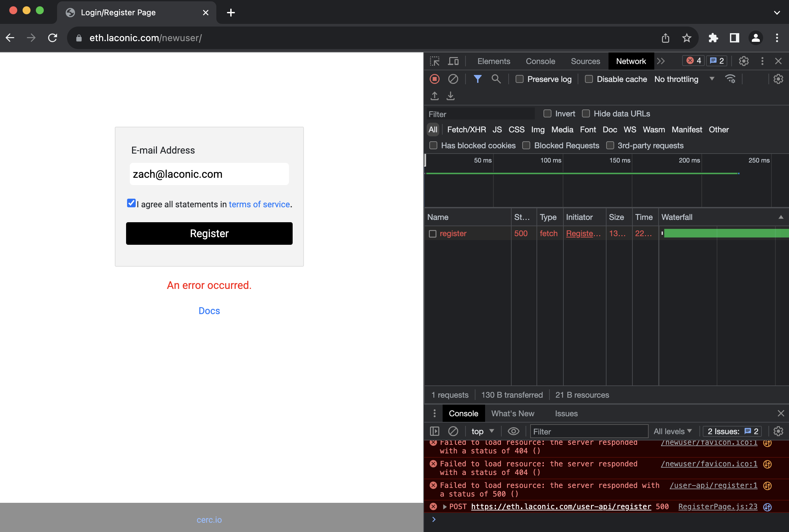Click the import HAR upload icon
The image size is (789, 532).
click(434, 96)
